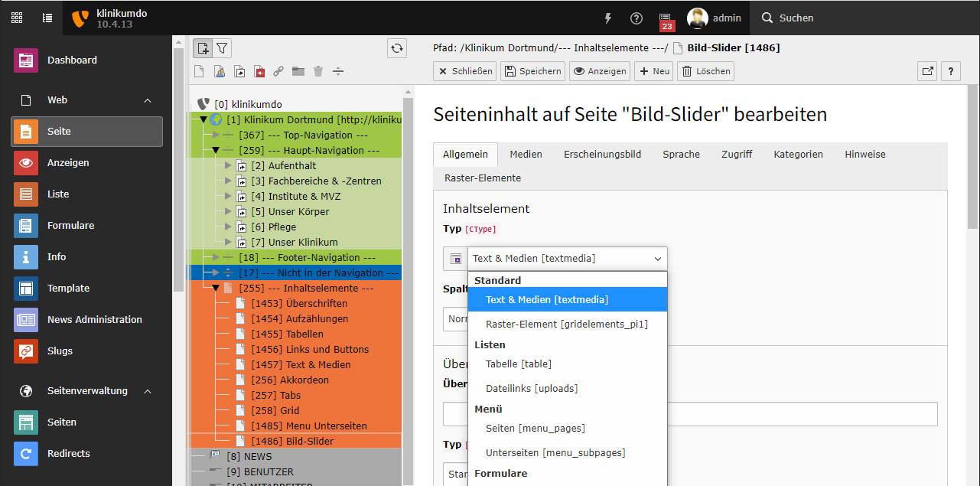Pick the folder icon in tree toolbar
980x486 pixels.
point(298,71)
